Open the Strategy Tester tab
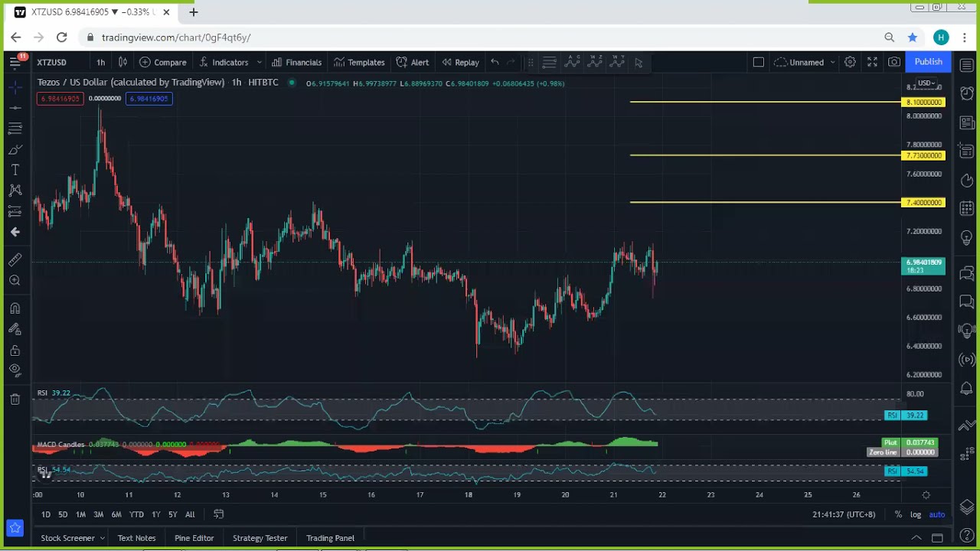This screenshot has width=980, height=551. click(x=260, y=538)
